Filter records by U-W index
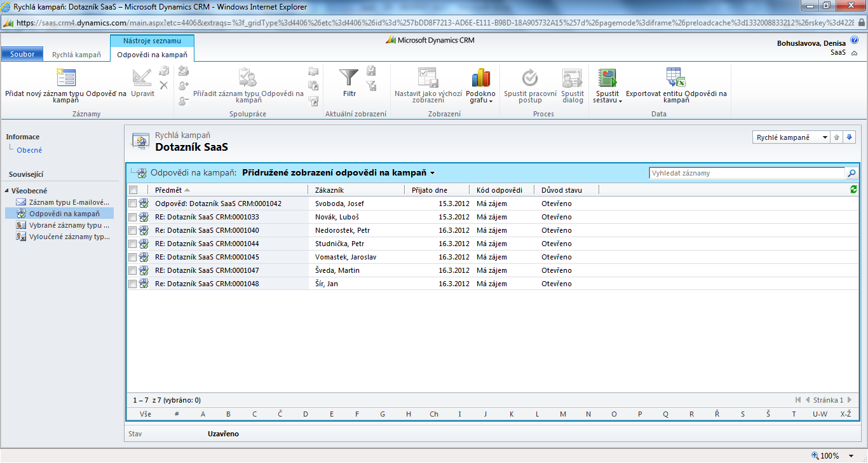The width and height of the screenshot is (868, 463). [x=820, y=414]
